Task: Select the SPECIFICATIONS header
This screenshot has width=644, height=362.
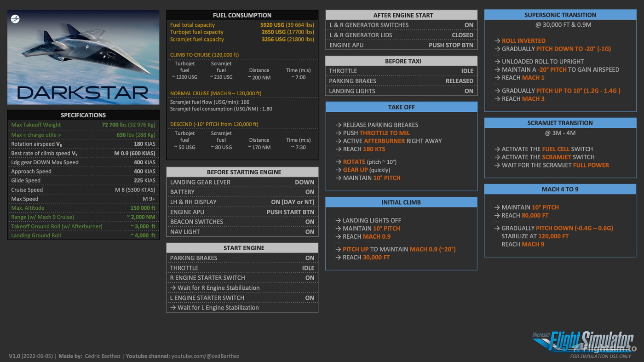Action: (83, 115)
